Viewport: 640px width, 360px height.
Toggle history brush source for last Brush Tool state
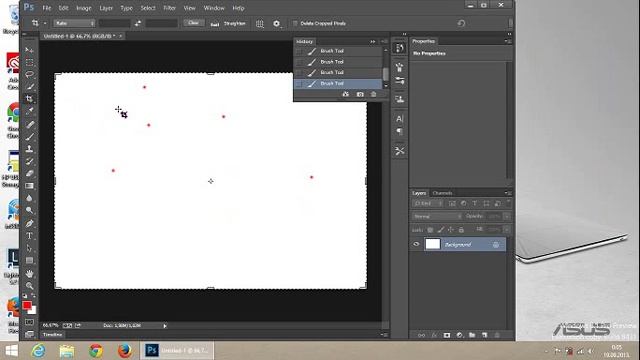(x=299, y=84)
